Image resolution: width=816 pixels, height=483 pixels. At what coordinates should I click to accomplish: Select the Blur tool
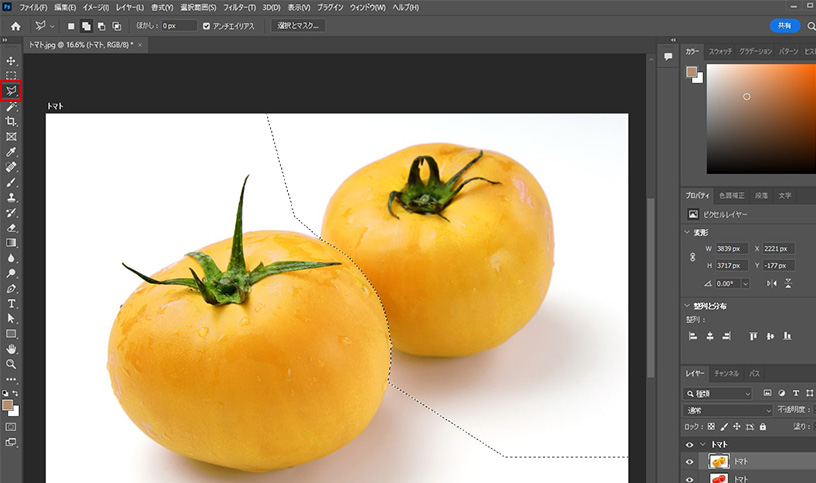click(x=11, y=258)
